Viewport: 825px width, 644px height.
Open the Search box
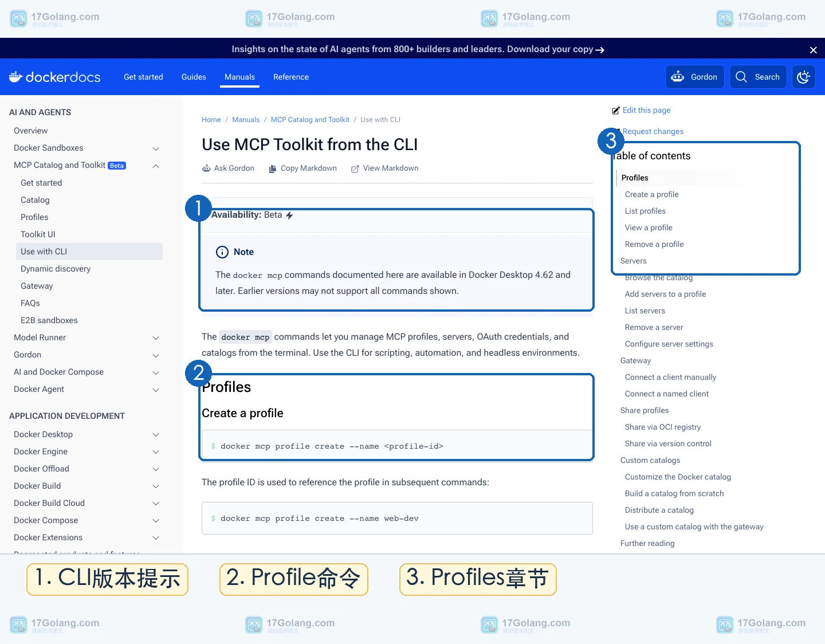point(758,77)
